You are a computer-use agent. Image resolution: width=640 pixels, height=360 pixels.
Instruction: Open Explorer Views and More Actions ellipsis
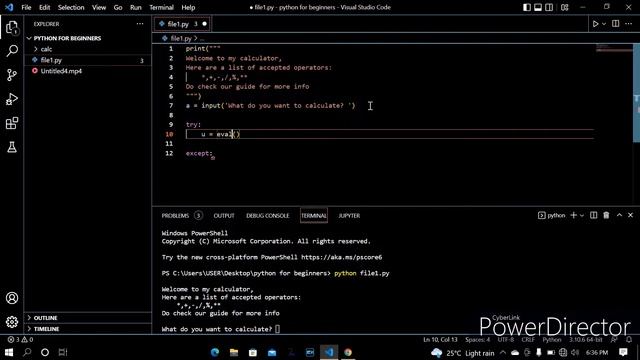coord(140,24)
